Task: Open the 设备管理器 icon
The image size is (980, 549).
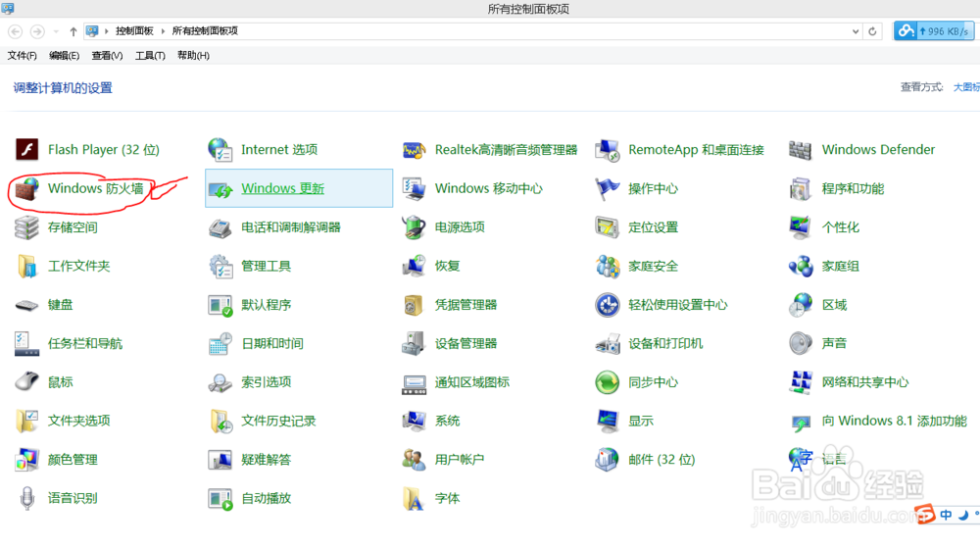Action: point(414,343)
